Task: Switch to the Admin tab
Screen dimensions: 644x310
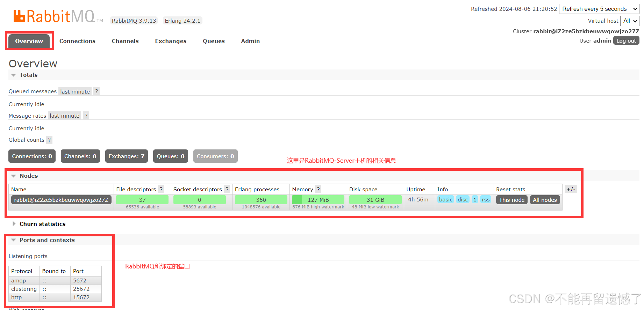Action: point(250,41)
